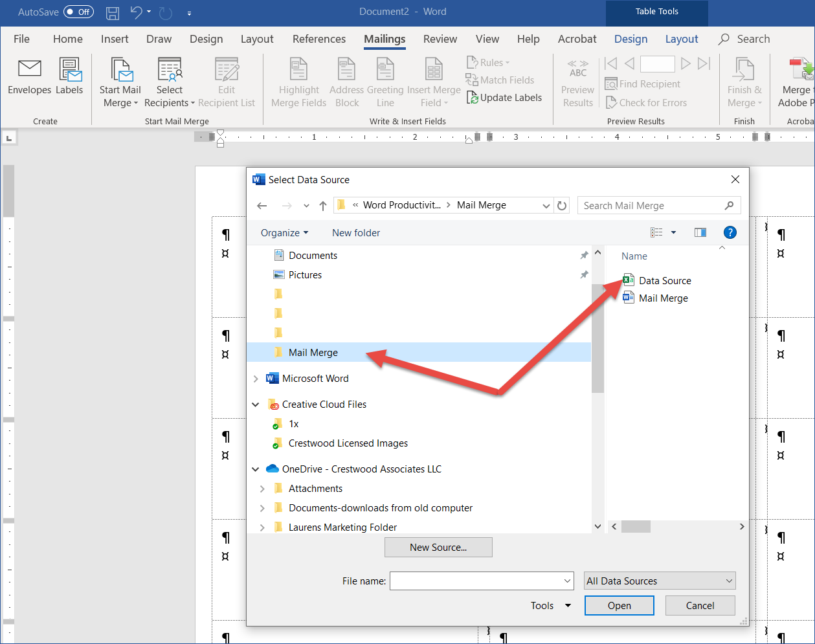Open the Tools dropdown in dialog
The width and height of the screenshot is (815, 644).
551,606
